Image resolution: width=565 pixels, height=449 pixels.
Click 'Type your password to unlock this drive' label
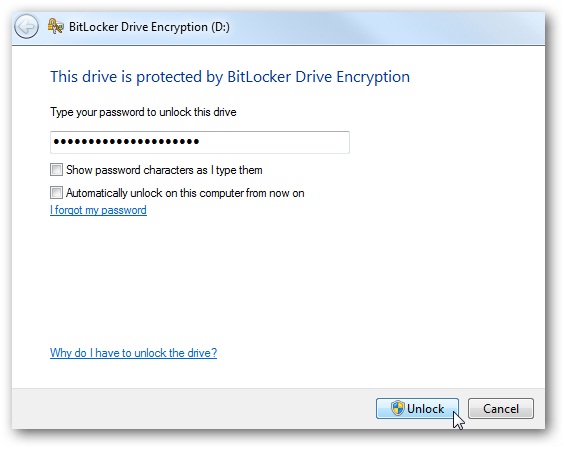tap(143, 112)
